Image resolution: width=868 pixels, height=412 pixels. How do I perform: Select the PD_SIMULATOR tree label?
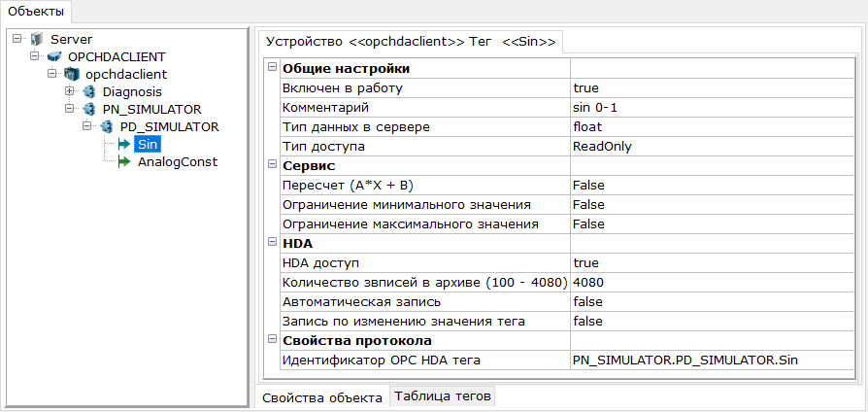pos(169,126)
